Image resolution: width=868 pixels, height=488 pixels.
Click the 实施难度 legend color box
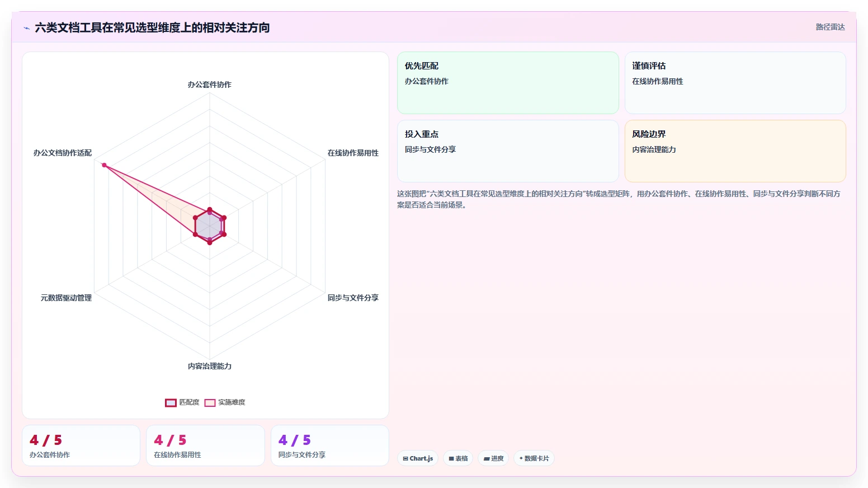(x=210, y=403)
